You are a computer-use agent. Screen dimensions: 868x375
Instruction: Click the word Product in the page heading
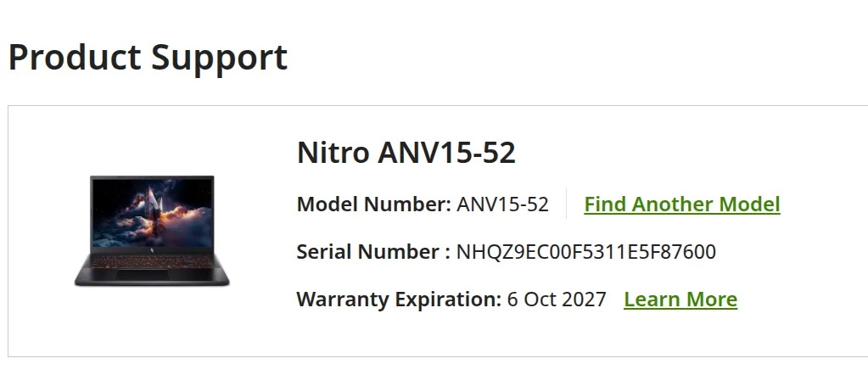[x=75, y=58]
